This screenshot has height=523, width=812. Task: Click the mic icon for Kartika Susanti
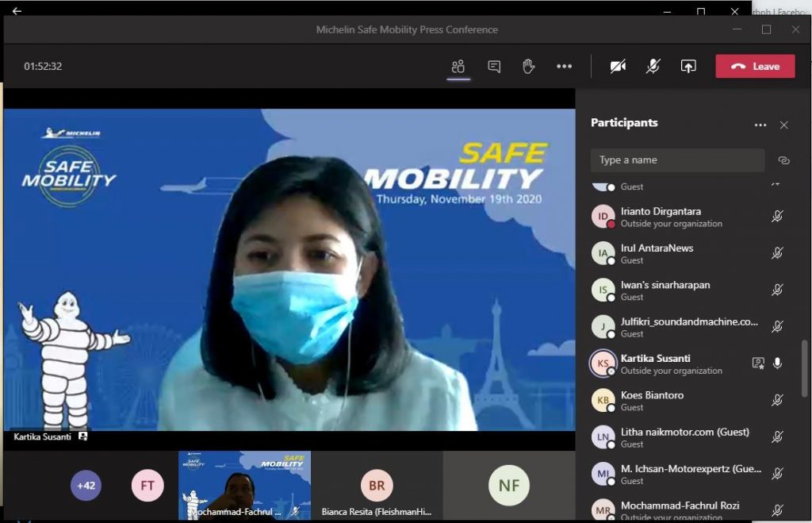click(778, 363)
